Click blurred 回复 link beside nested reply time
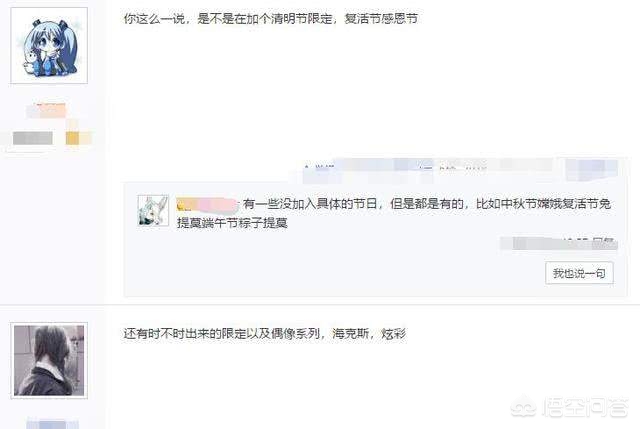Viewport: 640px width, 429px height. point(603,243)
